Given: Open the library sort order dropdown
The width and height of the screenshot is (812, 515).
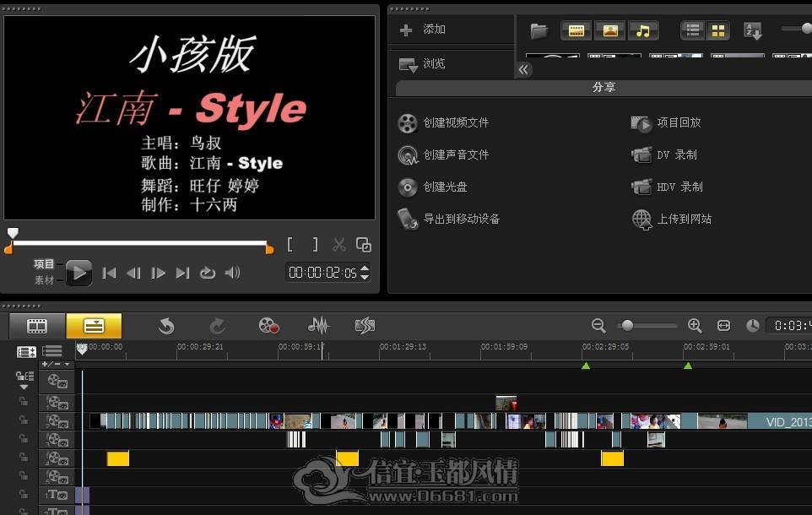Looking at the screenshot, I should tap(752, 31).
